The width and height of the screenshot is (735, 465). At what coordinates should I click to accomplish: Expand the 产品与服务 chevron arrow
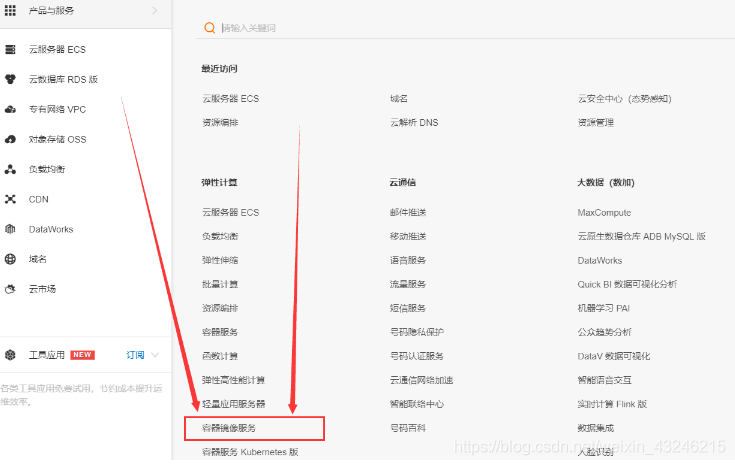155,10
